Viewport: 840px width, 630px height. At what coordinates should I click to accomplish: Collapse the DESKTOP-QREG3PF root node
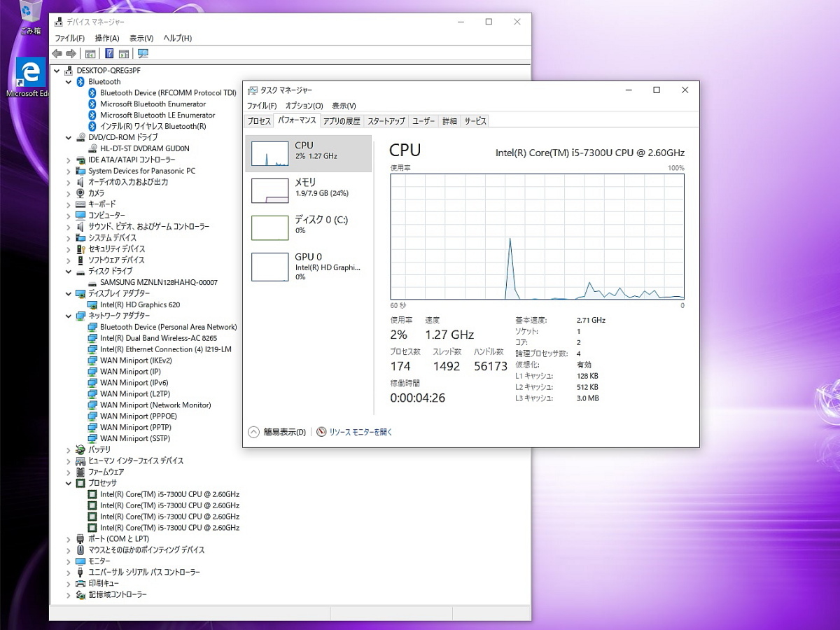(x=57, y=71)
